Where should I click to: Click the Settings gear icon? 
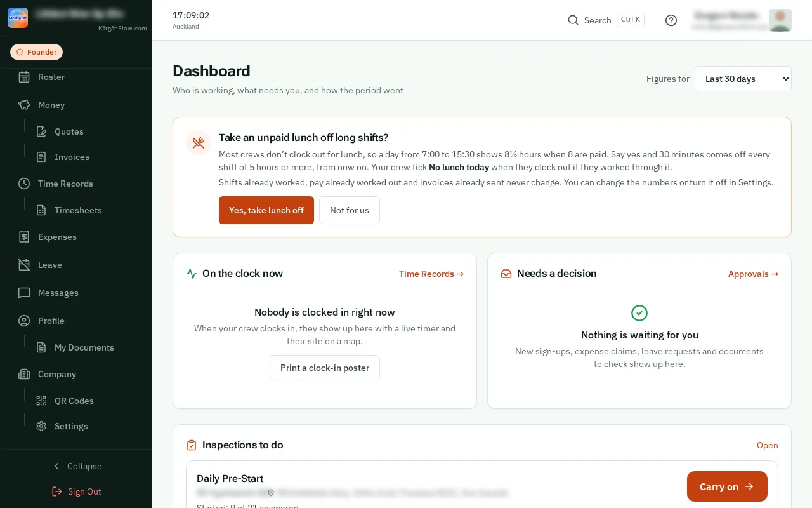(41, 426)
